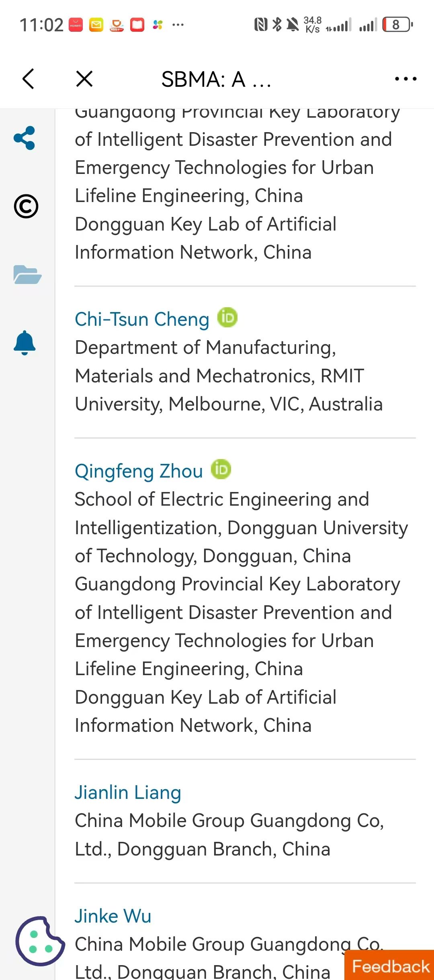434x980 pixels.
Task: Open cookie settings icon
Action: 40,941
